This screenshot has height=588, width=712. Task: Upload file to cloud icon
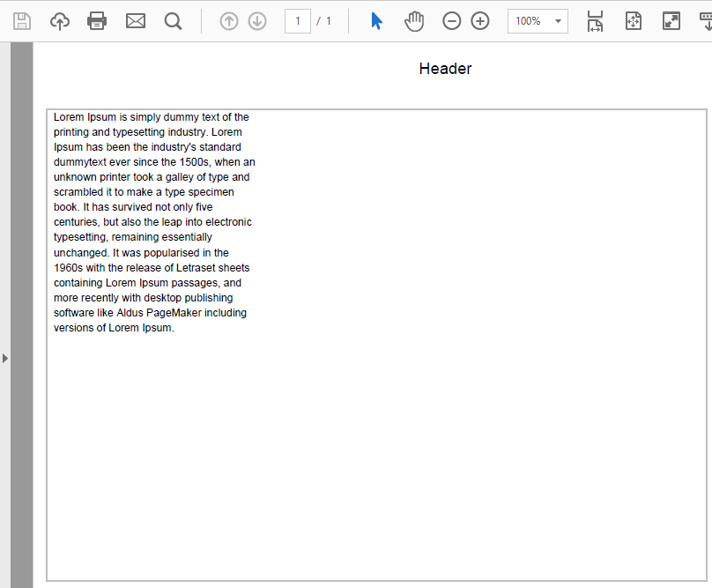pyautogui.click(x=60, y=21)
